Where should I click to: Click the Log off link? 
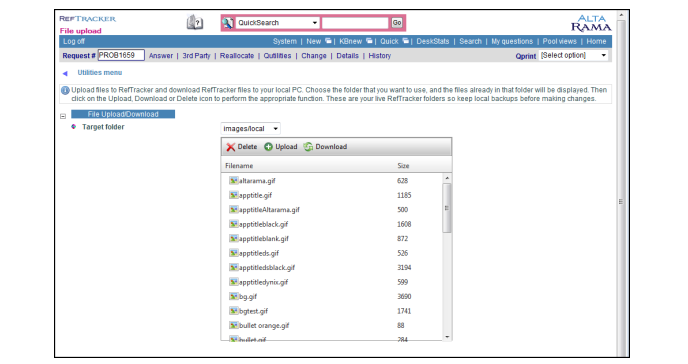coord(74,41)
